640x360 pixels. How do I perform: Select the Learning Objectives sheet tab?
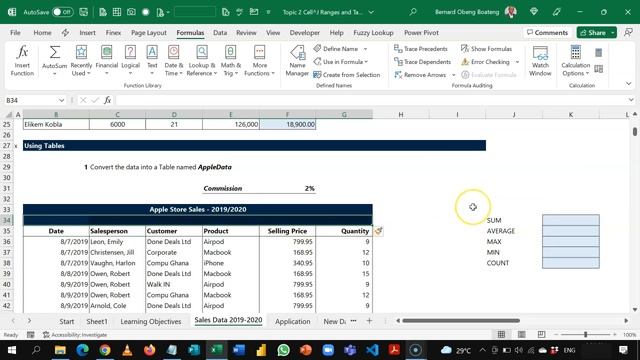point(151,321)
